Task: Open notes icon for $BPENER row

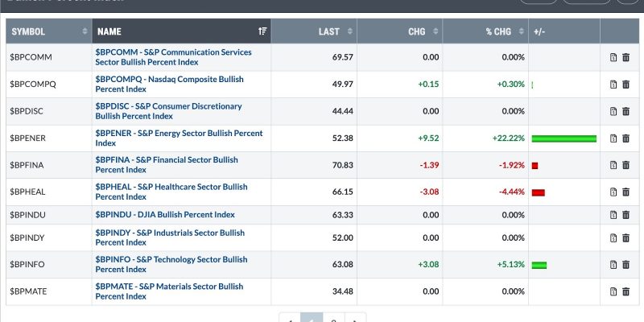Action: 613,138
